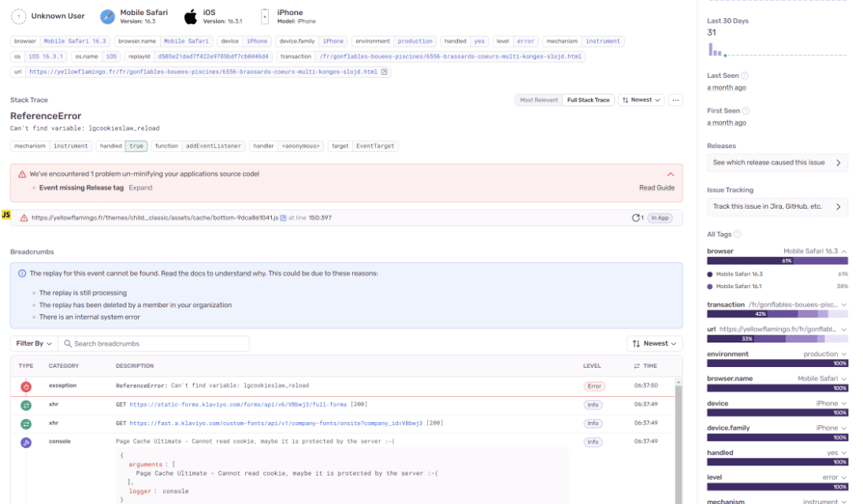
Task: Expand the level tag distribution
Action: 844,477
